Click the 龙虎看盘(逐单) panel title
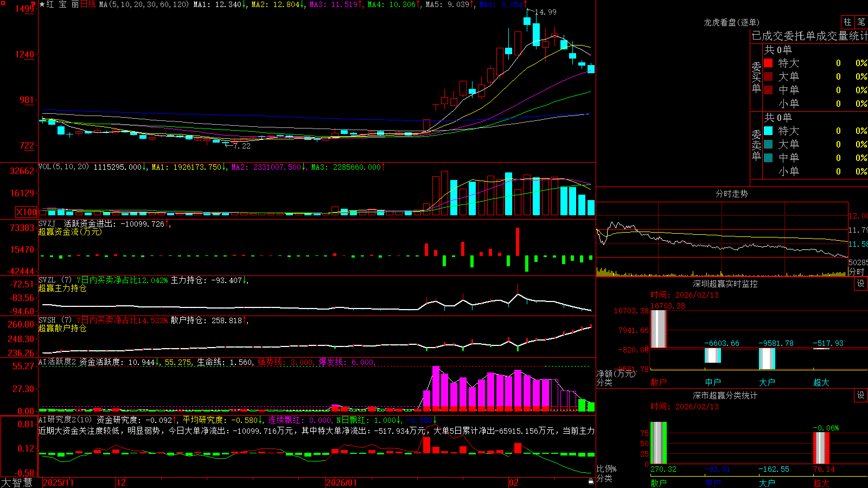Viewport: 868px width, 488px height. [x=731, y=22]
